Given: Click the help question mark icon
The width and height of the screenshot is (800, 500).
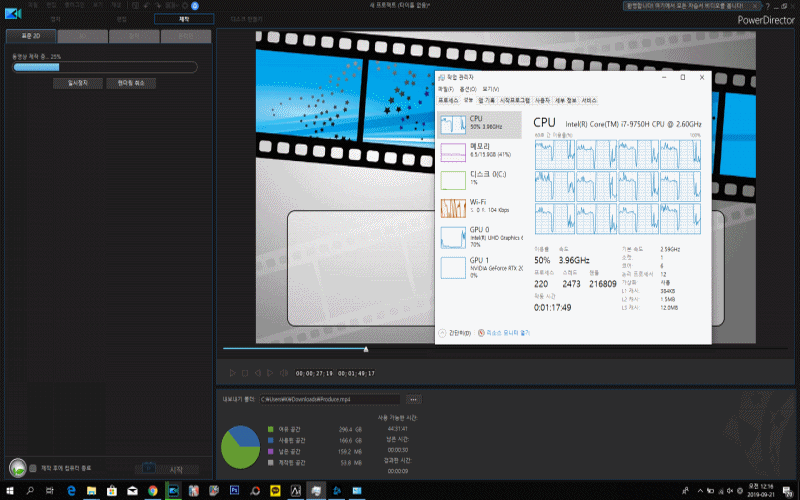Looking at the screenshot, I should [767, 6].
